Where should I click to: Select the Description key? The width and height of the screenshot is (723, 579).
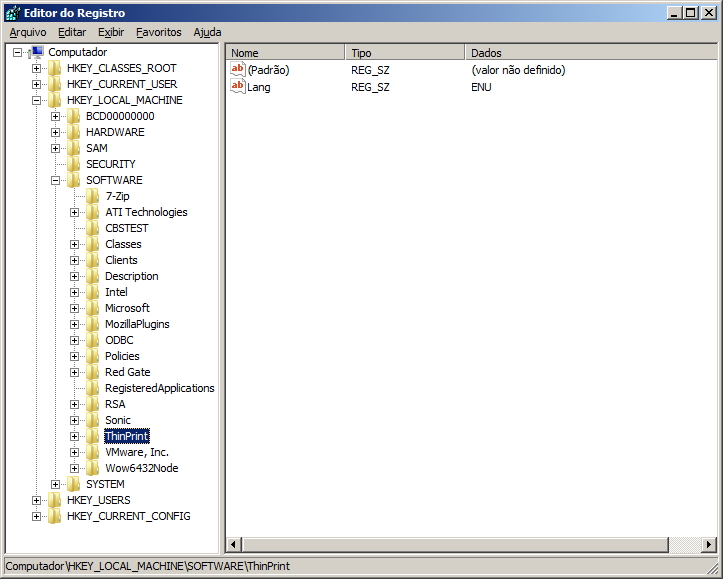pyautogui.click(x=131, y=276)
